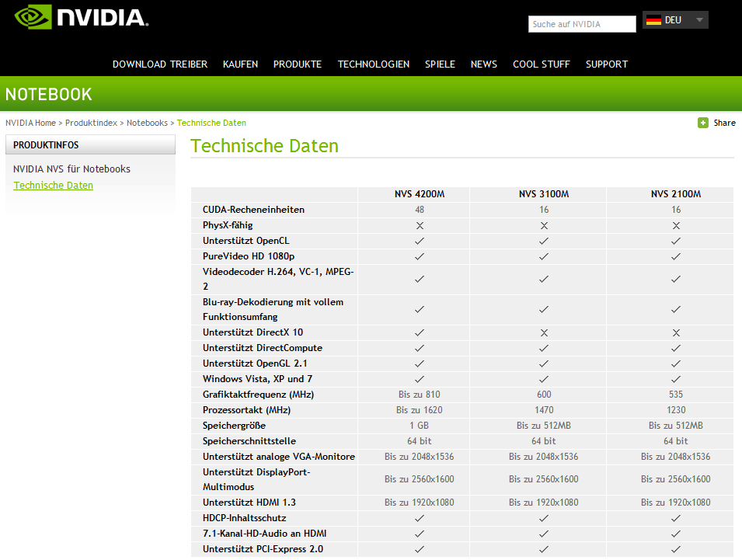The height and width of the screenshot is (560, 742).
Task: Click NVS 3100M DirectX 10 cross mark
Action: 544,333
